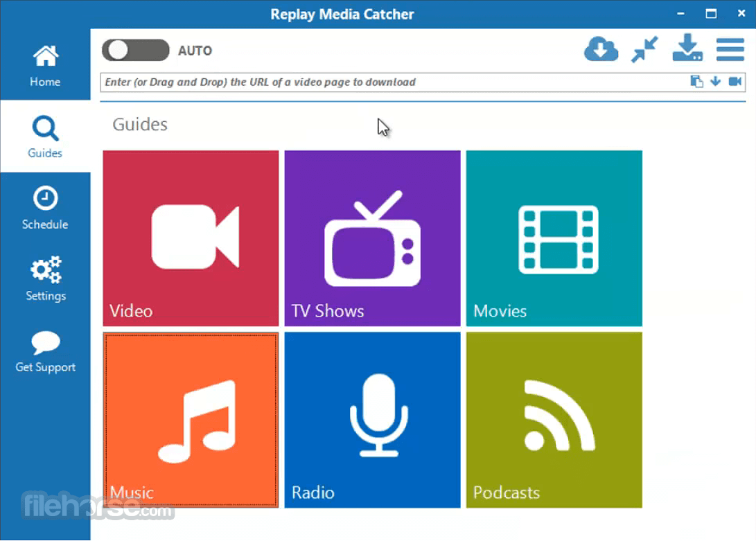756x541 pixels.
Task: Minimize the Replay Media Catcher window
Action: pyautogui.click(x=680, y=14)
